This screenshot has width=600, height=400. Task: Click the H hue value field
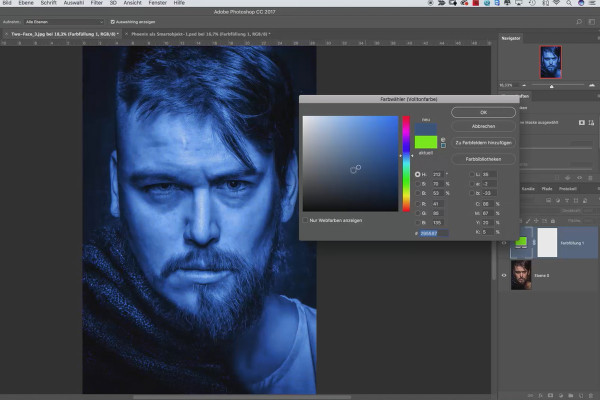(437, 174)
